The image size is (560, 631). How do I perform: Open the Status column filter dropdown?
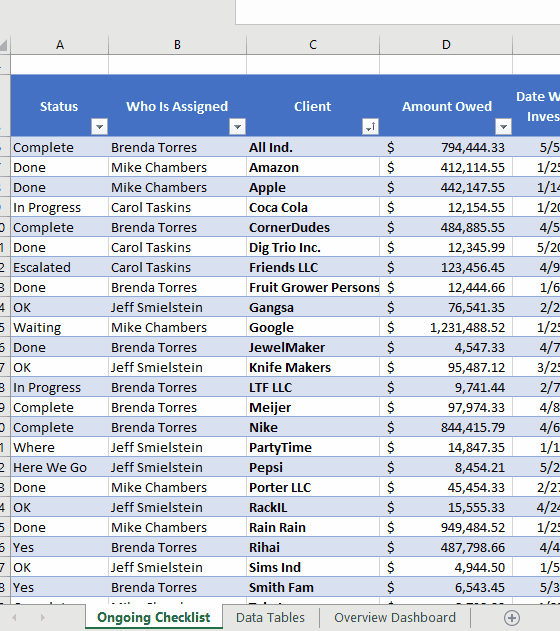coord(99,126)
